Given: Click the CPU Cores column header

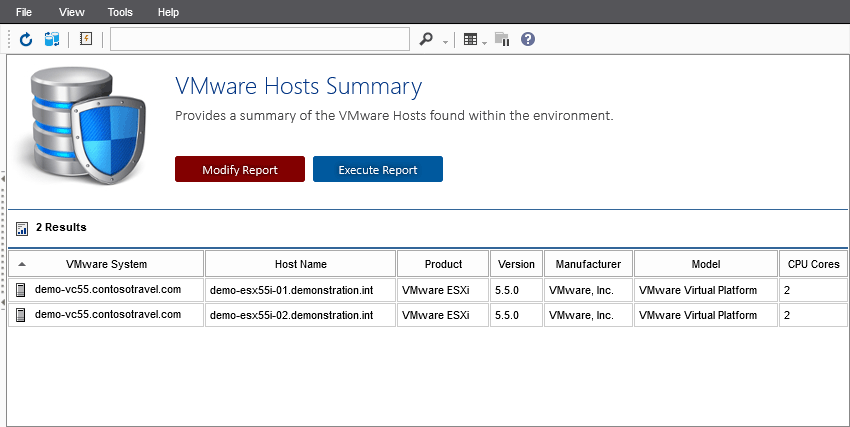Looking at the screenshot, I should coord(813,264).
